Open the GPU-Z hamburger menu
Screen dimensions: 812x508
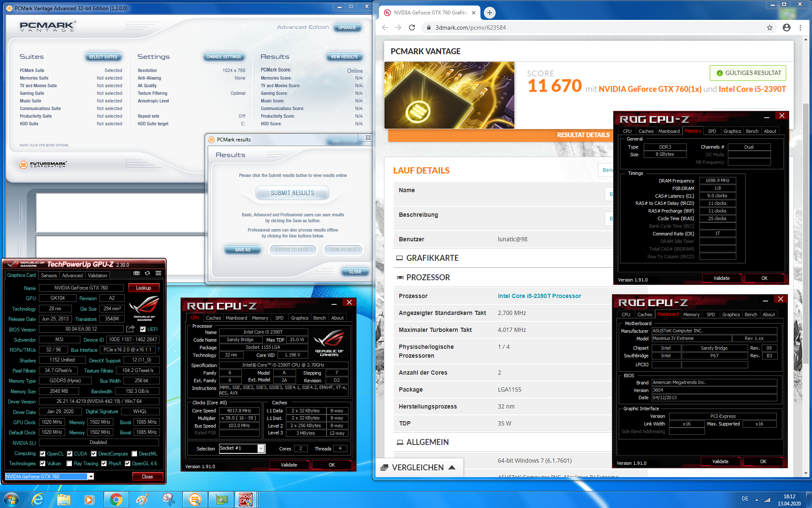click(158, 273)
